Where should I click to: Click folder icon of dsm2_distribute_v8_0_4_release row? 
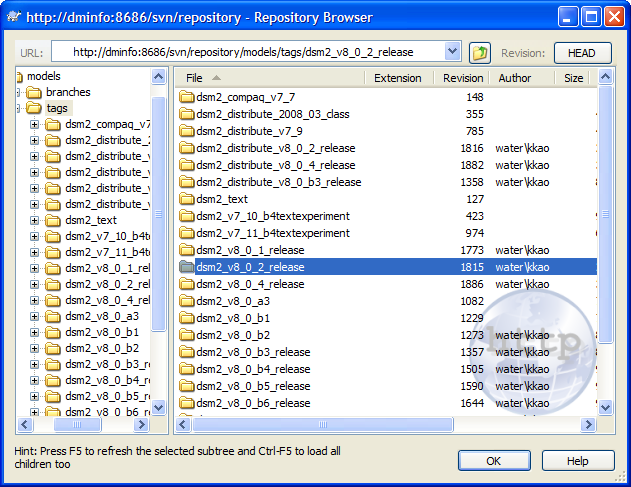(x=187, y=165)
